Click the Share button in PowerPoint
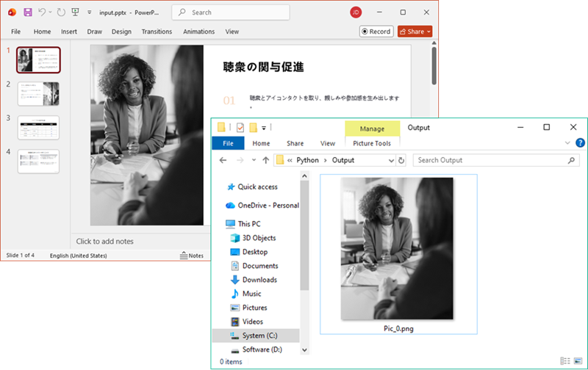 pyautogui.click(x=415, y=32)
